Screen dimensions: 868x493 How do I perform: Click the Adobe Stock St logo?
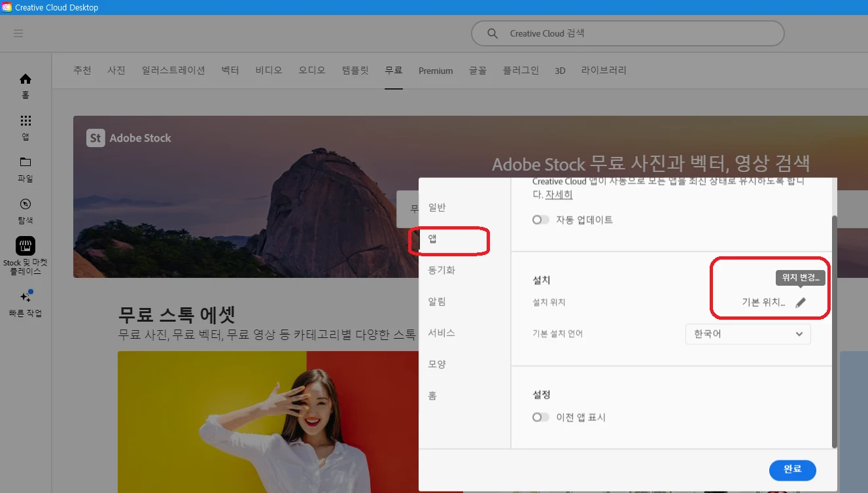[95, 138]
